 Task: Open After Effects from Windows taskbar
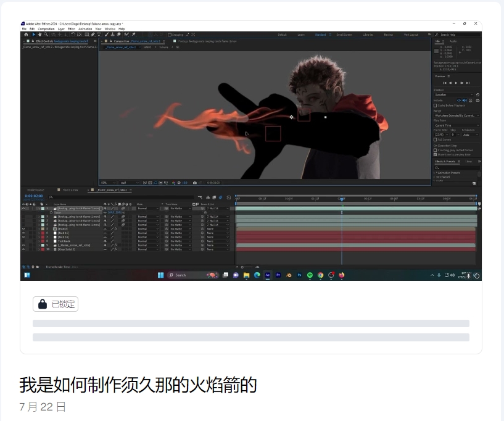(x=268, y=275)
